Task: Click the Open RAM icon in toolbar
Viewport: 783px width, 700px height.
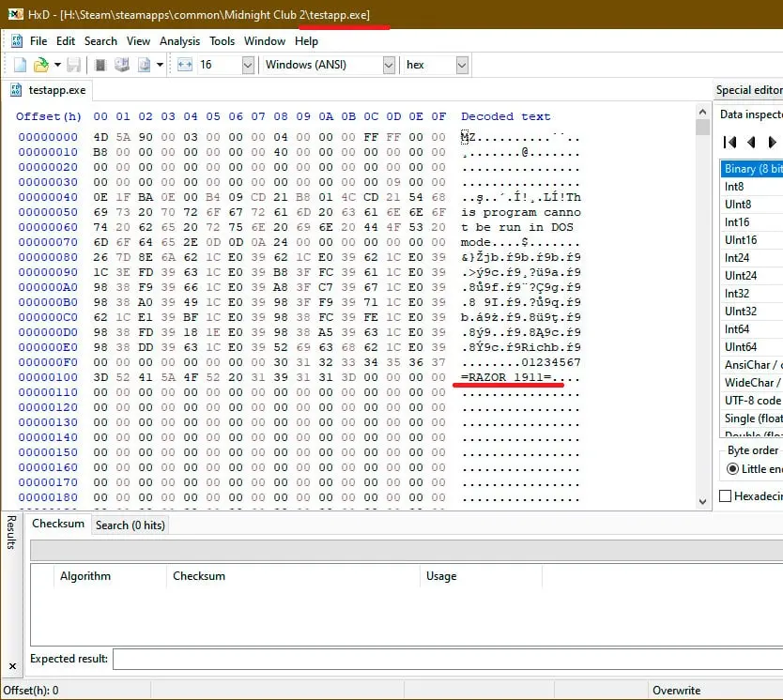Action: (100, 65)
